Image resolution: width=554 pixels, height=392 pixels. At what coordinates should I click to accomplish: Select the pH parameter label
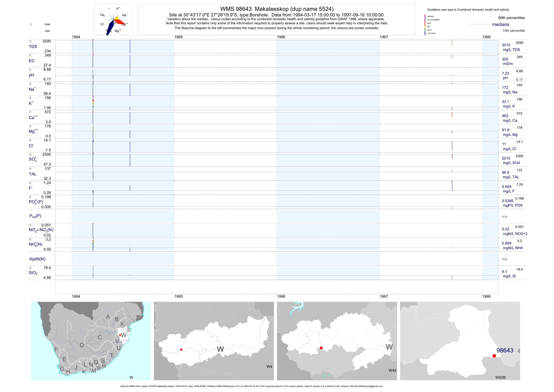coord(31,75)
